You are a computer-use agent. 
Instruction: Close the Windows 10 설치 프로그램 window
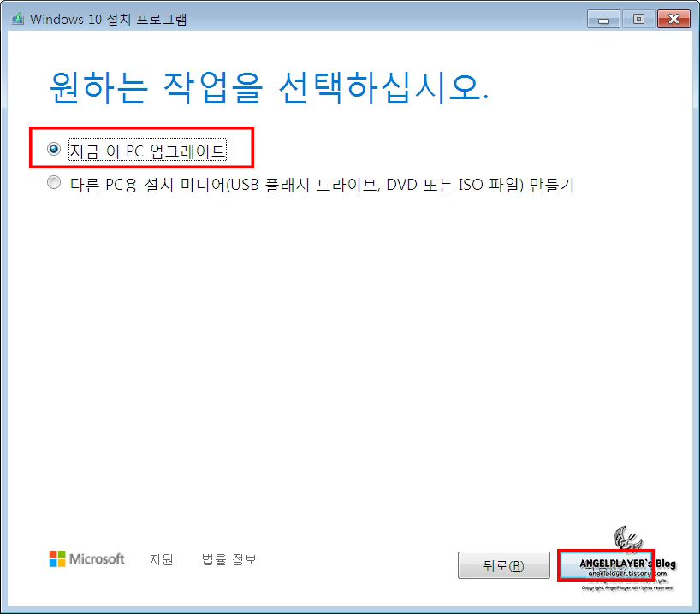point(673,19)
